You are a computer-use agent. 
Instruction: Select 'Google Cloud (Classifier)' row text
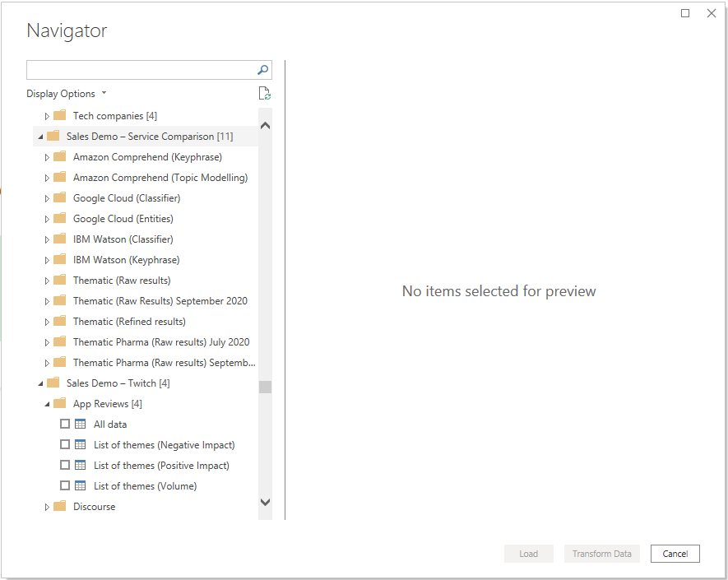[127, 197]
